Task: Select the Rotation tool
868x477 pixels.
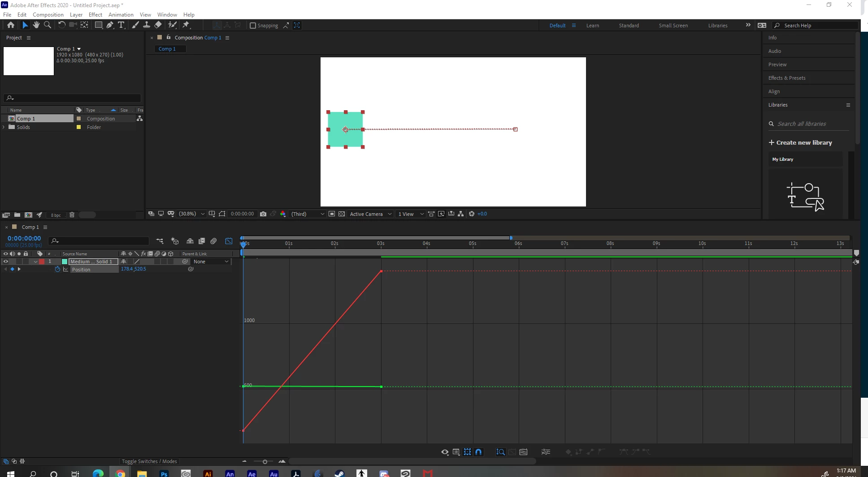Action: (x=62, y=25)
